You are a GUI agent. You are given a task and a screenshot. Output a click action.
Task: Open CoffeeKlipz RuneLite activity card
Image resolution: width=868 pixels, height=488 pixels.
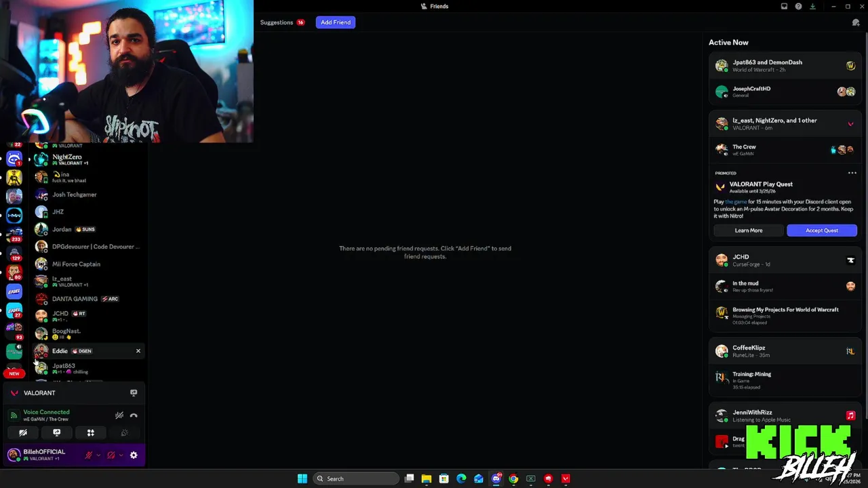(785, 351)
